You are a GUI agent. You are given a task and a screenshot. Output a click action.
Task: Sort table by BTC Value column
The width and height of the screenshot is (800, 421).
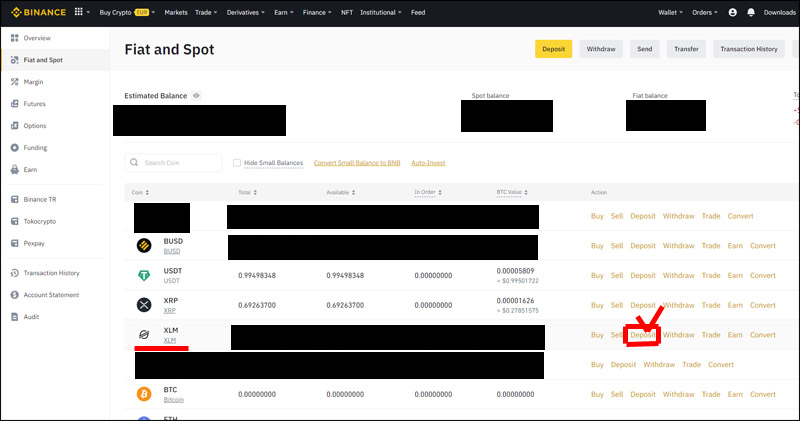(x=512, y=192)
